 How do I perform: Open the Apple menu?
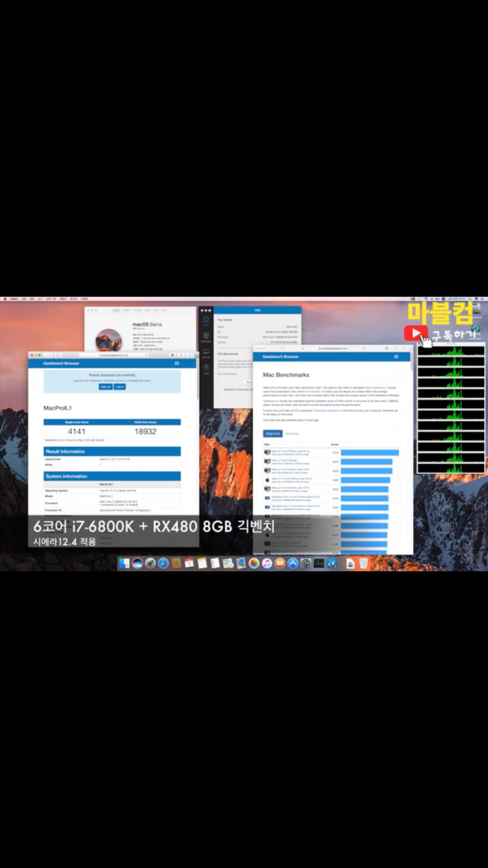pyautogui.click(x=5, y=299)
